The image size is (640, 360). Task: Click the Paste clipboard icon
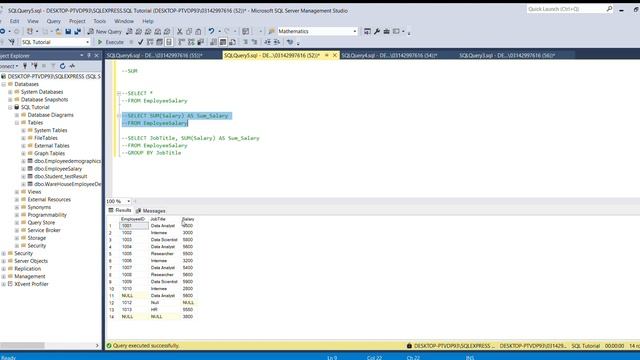click(x=198, y=31)
